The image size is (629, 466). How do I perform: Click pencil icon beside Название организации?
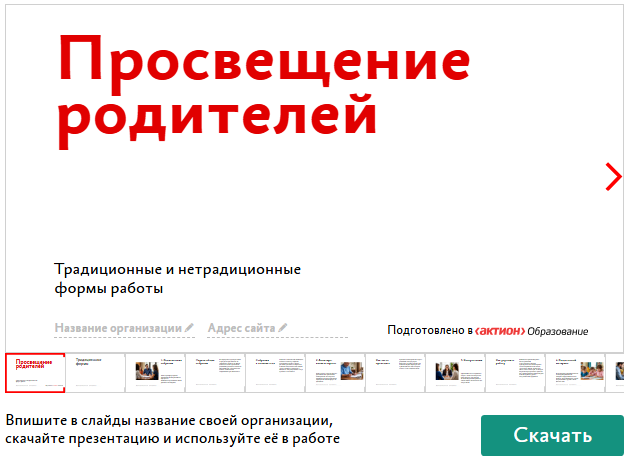point(190,328)
